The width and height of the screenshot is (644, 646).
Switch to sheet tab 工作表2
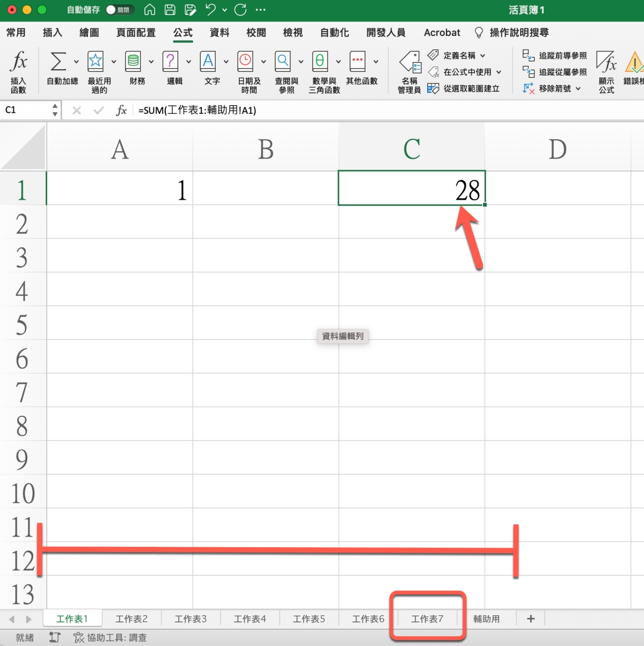[131, 619]
